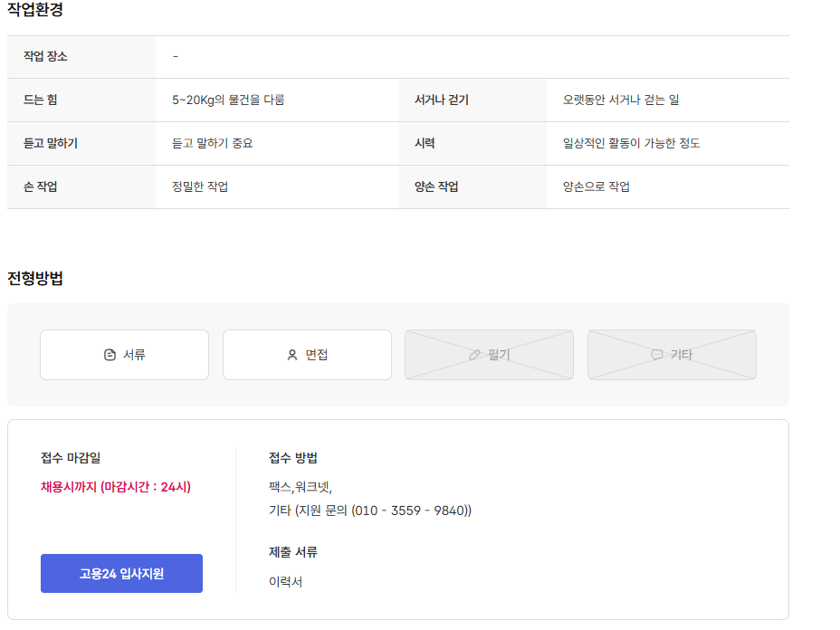
Task: Click the person icon beside 면접
Action: (292, 355)
